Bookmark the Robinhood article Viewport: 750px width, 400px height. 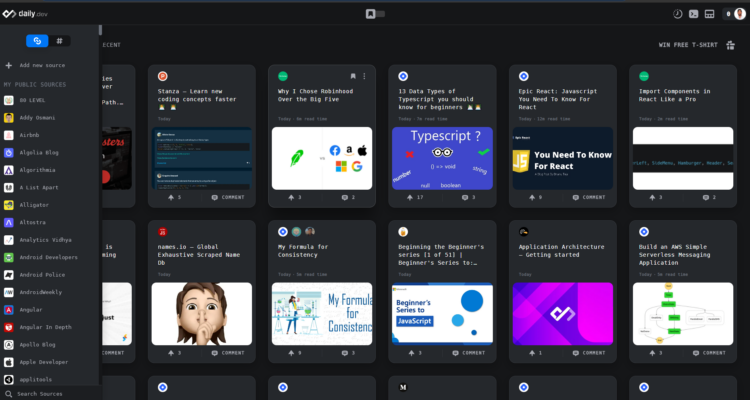pyautogui.click(x=353, y=76)
